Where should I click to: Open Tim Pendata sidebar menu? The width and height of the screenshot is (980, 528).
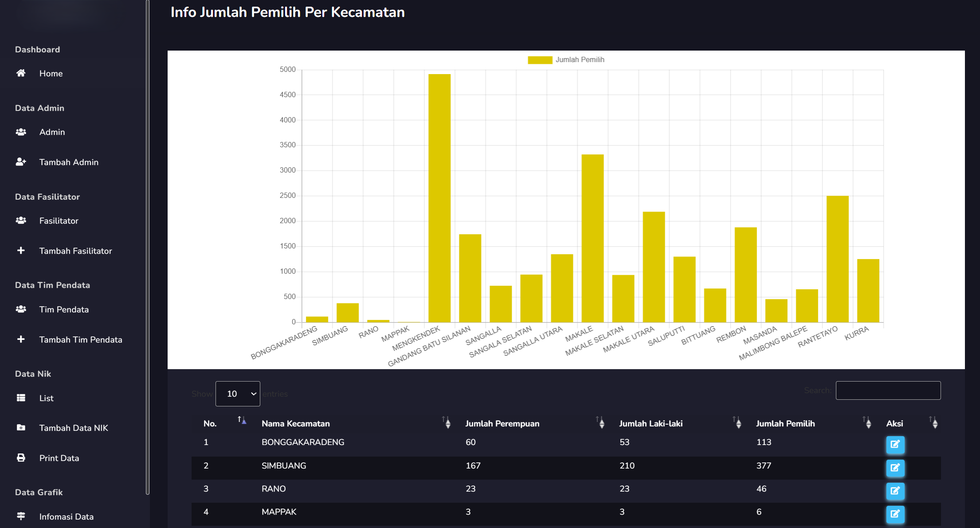[64, 309]
